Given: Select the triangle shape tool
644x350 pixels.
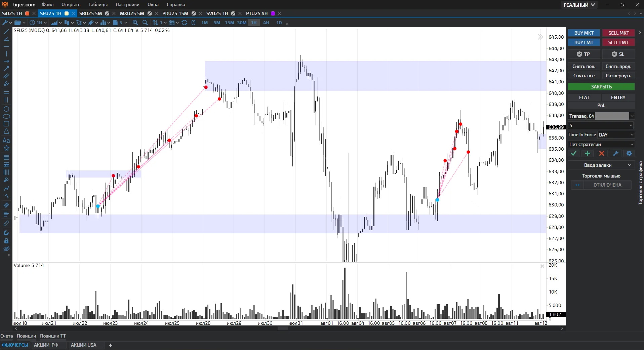Looking at the screenshot, I should point(6,131).
